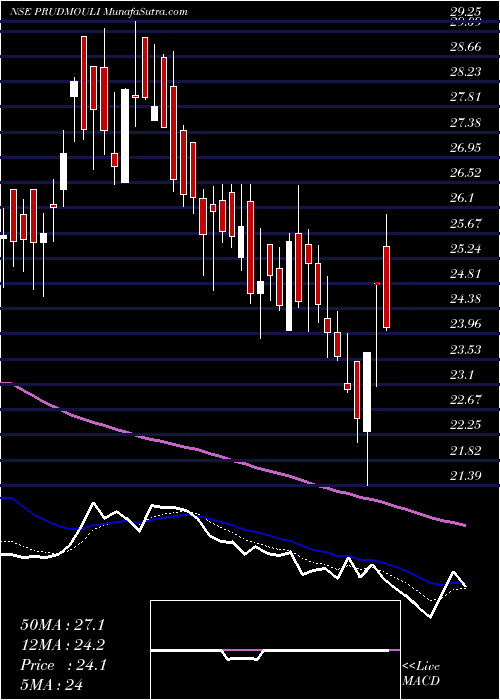500x700 pixels.
Task: Click the 24.38 price axis label
Action: 466,298
